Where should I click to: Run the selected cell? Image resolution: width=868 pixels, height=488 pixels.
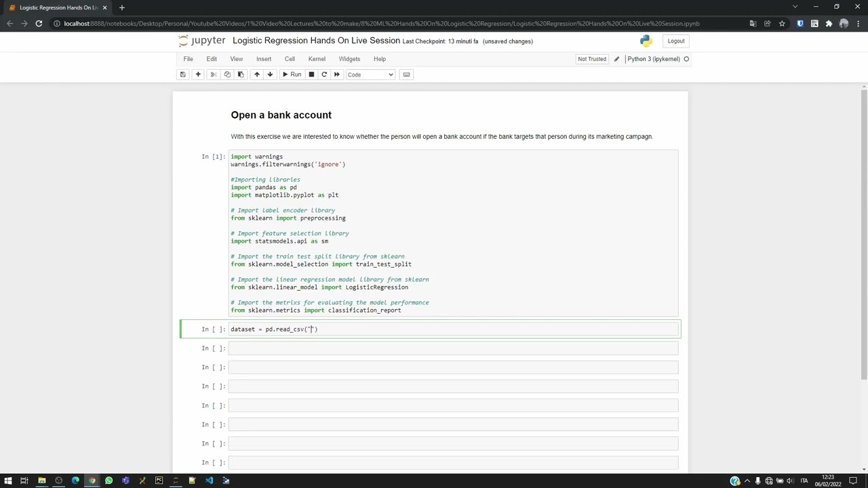[292, 75]
